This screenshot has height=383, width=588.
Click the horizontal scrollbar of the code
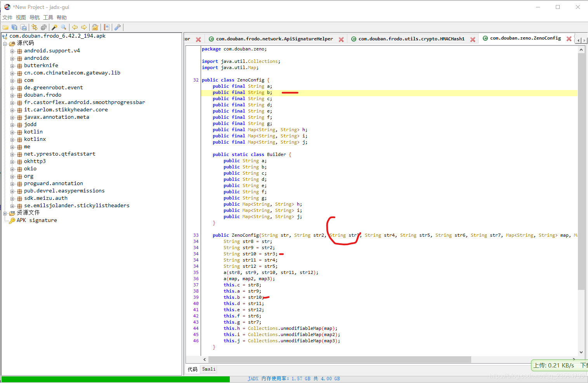[340, 360]
